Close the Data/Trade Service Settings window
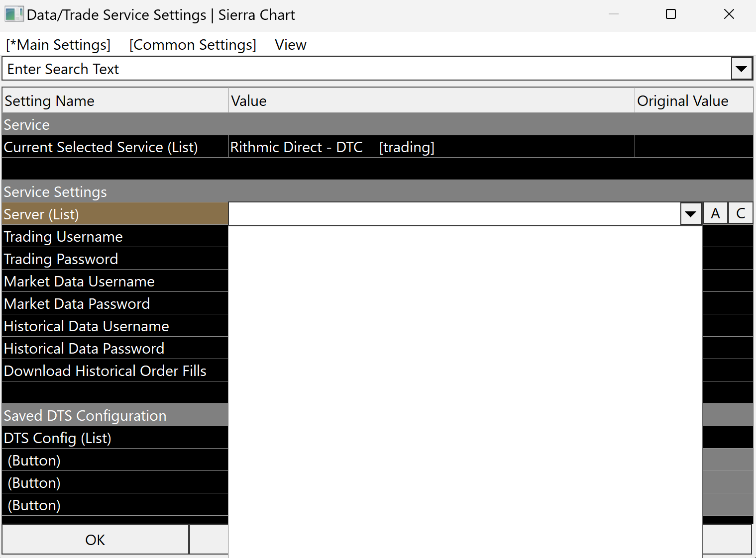The height and width of the screenshot is (558, 756). pos(729,14)
